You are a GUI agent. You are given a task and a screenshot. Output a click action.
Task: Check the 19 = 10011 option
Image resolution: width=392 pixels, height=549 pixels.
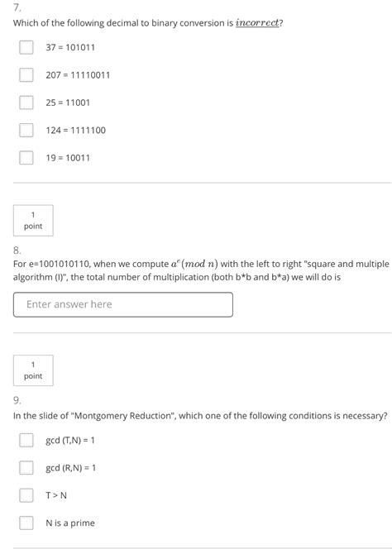[26, 158]
